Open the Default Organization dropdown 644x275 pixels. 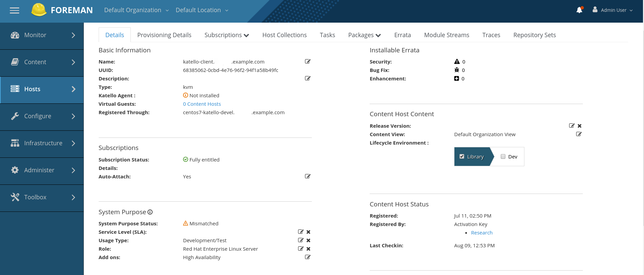(x=136, y=10)
